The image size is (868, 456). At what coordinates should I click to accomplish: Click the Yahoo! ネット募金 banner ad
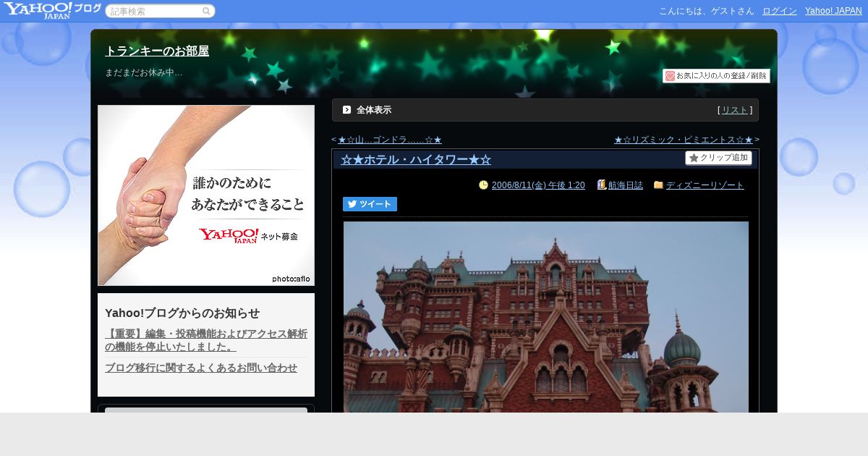[x=206, y=195]
